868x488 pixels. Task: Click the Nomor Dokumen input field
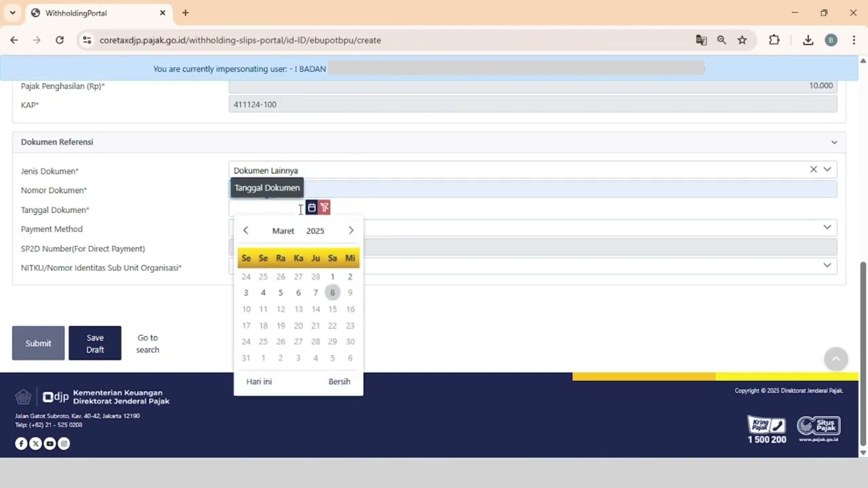click(533, 189)
